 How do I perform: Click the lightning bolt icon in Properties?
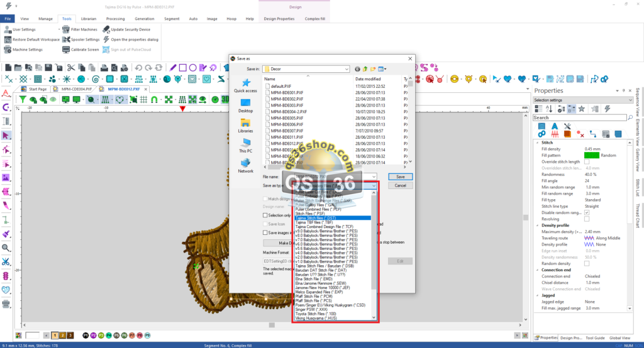(x=607, y=109)
